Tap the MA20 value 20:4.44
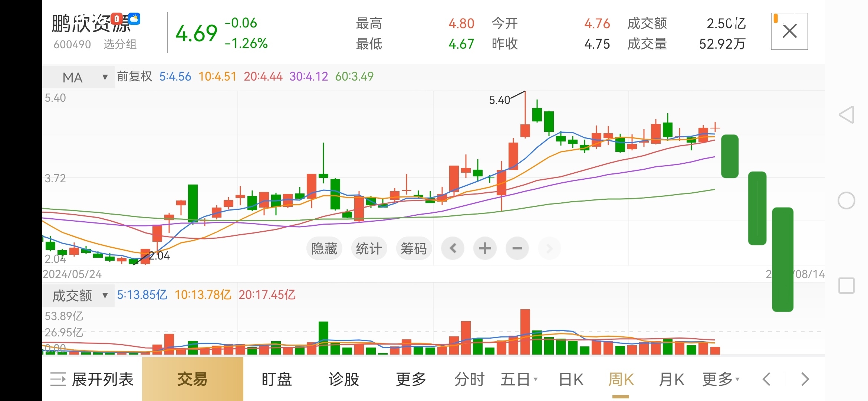This screenshot has width=868, height=401. point(263,76)
